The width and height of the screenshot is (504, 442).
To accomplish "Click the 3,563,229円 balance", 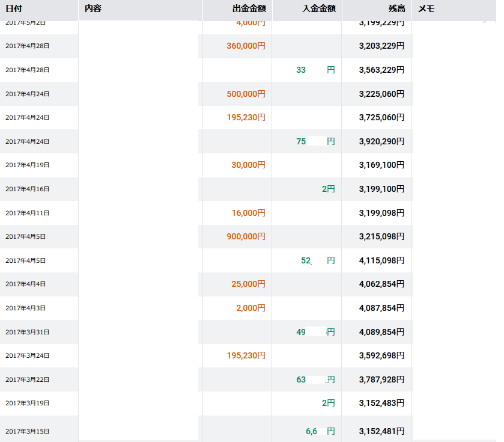I will click(x=381, y=70).
